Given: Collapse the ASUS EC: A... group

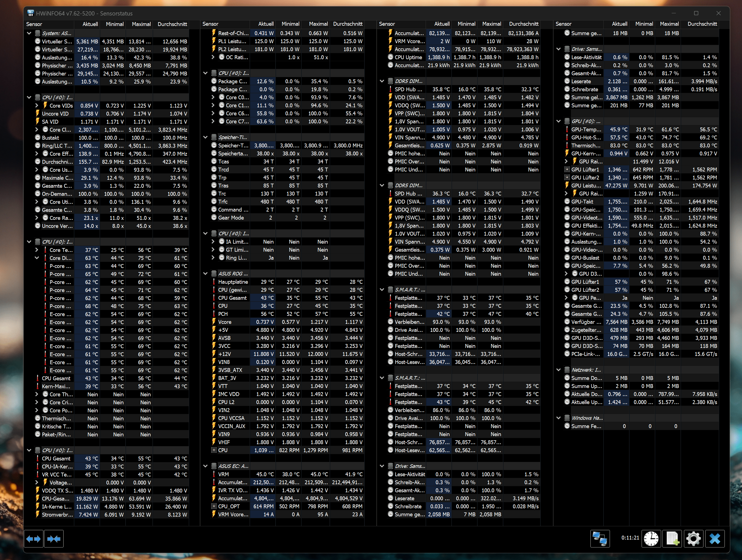Looking at the screenshot, I should 206,466.
